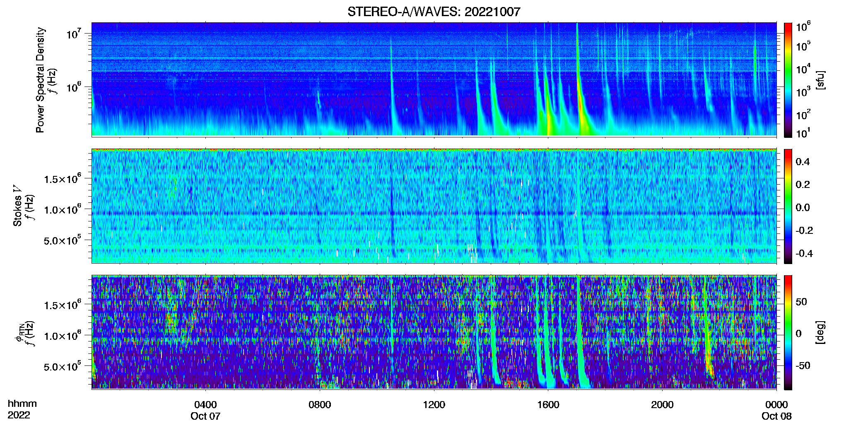Click the 2022 year label

(19, 416)
